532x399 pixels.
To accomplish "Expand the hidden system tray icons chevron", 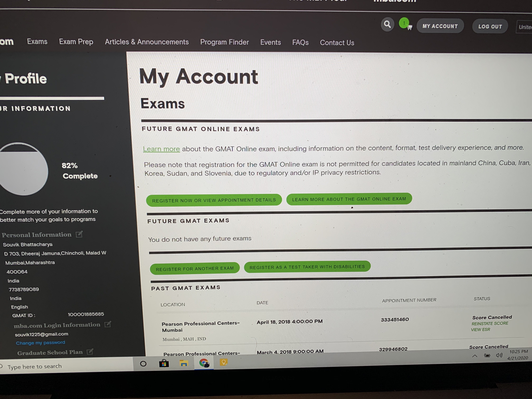I will [x=474, y=356].
